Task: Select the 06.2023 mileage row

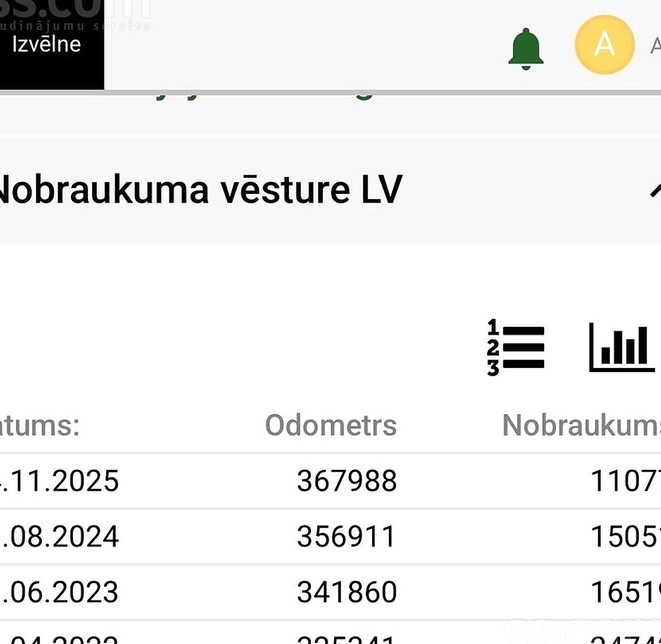Action: coord(330,592)
